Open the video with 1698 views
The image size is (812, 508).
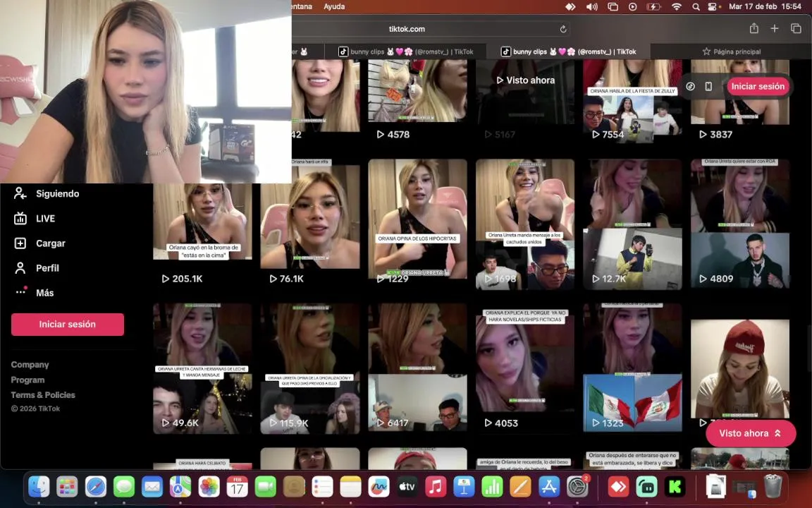click(x=524, y=224)
